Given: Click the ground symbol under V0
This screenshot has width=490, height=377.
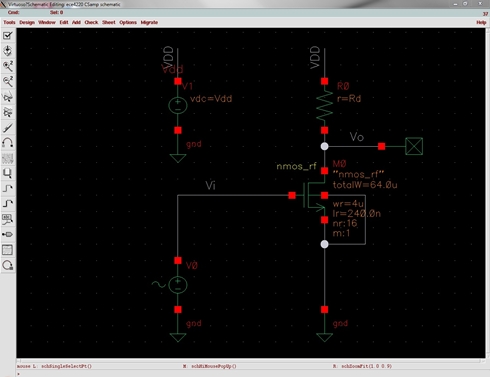Looking at the screenshot, I should click(178, 337).
